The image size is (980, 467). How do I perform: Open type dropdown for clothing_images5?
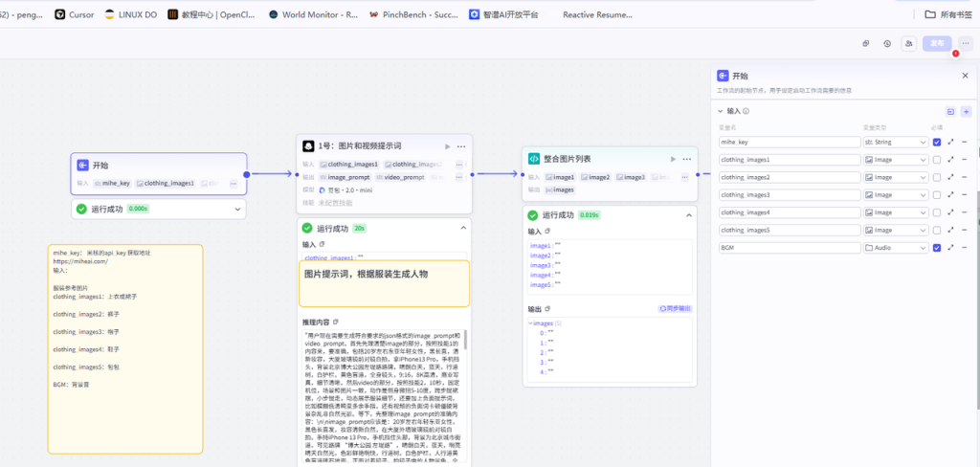click(x=896, y=230)
